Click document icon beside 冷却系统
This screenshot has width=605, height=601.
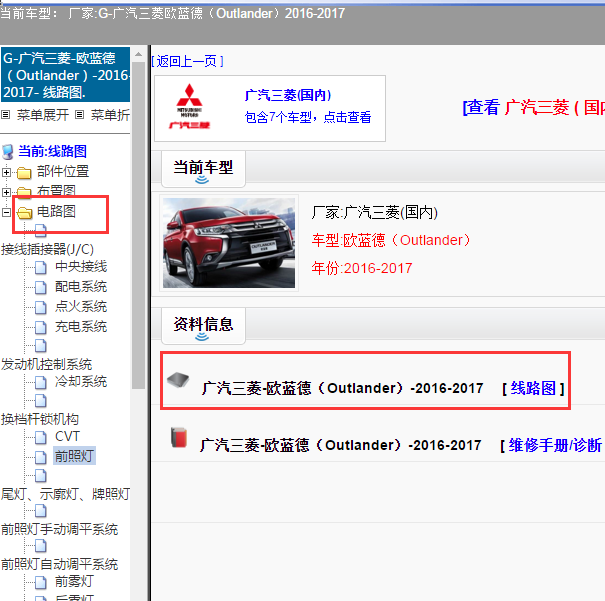(41, 382)
